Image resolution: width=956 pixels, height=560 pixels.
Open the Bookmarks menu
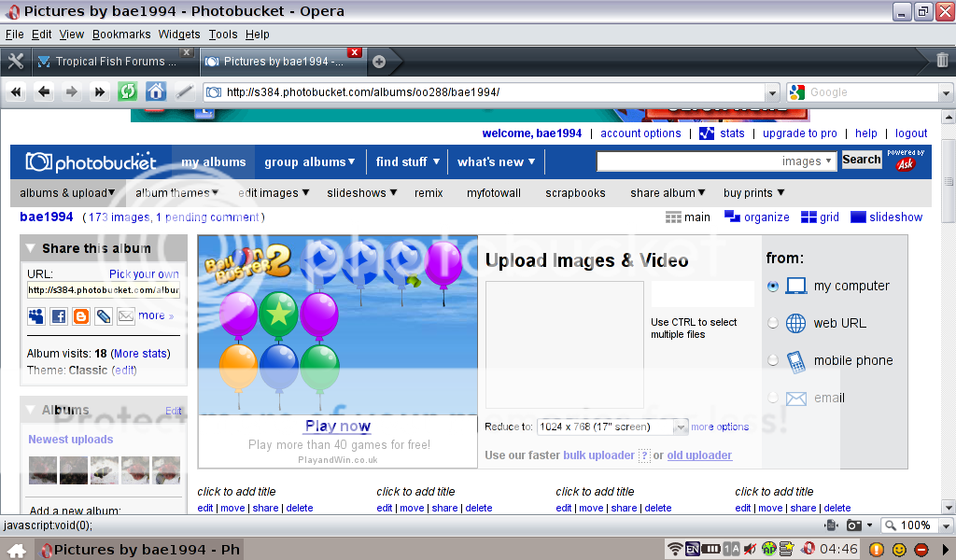[x=121, y=35]
